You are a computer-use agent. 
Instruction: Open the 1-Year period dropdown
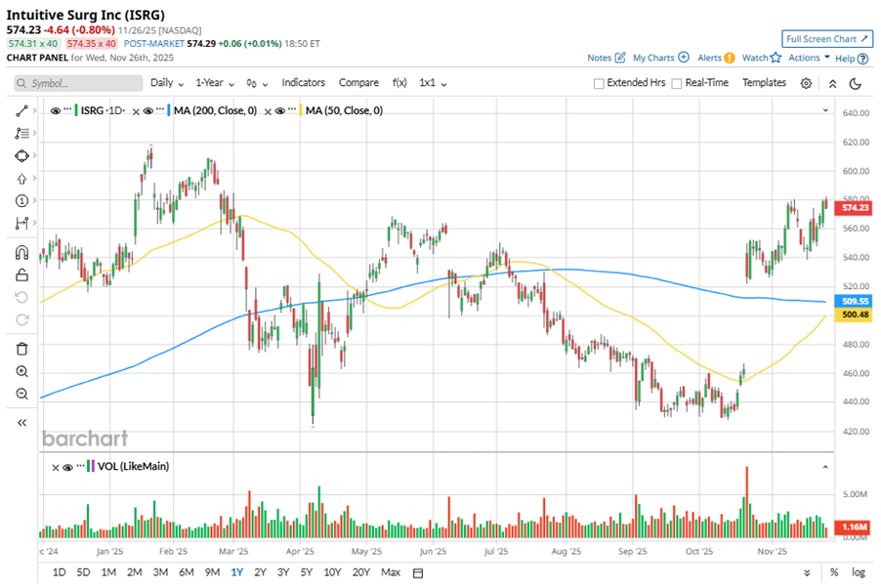215,83
